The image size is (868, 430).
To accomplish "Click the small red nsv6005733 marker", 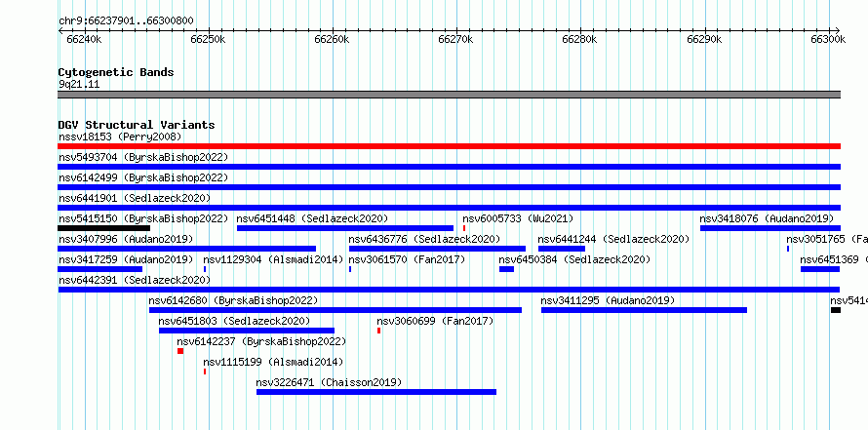I will (464, 228).
